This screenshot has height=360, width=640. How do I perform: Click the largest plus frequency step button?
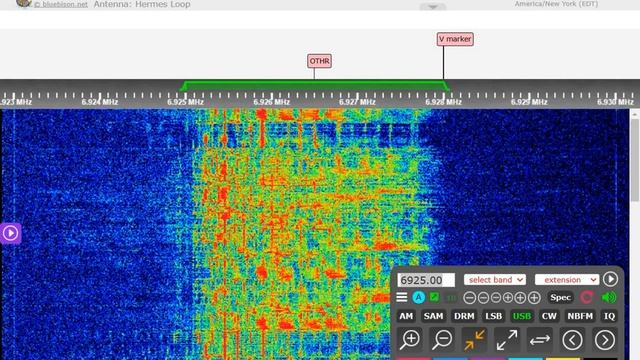(x=534, y=298)
